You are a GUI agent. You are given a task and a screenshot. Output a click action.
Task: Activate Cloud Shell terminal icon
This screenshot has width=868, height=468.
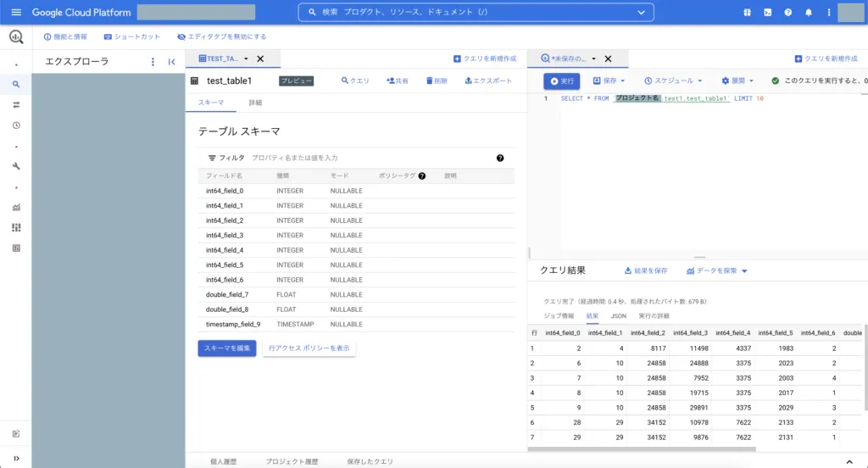(767, 12)
